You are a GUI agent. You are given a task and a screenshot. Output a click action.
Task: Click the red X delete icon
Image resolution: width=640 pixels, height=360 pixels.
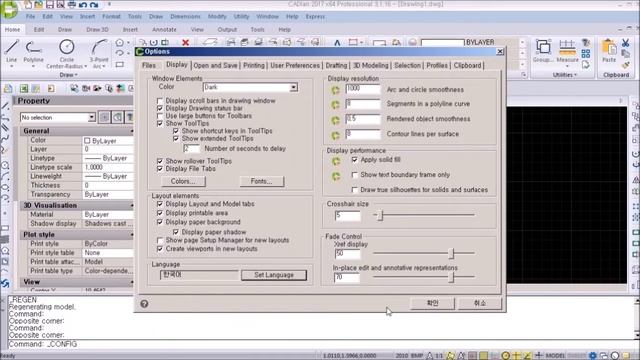[x=185, y=42]
